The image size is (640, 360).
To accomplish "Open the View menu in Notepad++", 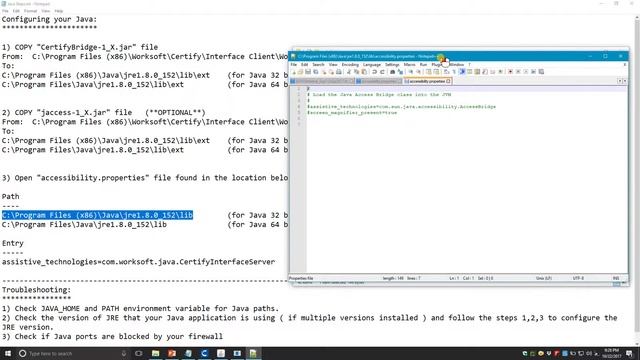I will tap(333, 64).
